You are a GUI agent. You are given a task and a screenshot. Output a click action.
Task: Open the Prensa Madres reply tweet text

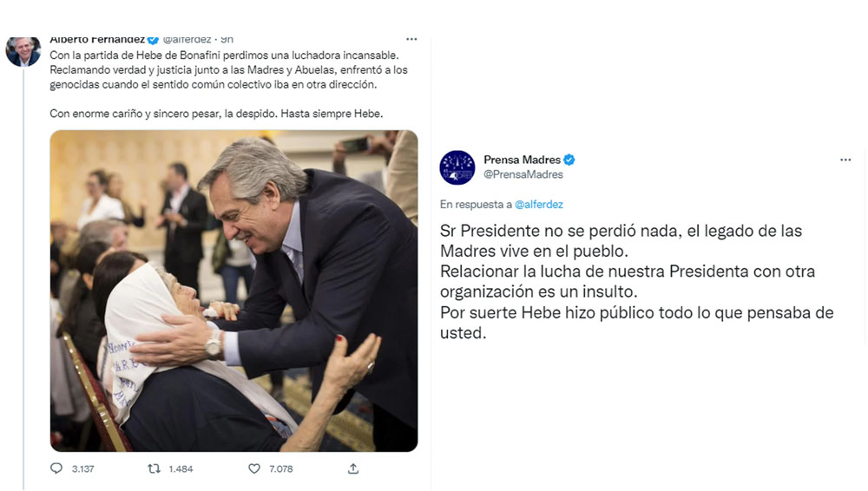click(636, 282)
